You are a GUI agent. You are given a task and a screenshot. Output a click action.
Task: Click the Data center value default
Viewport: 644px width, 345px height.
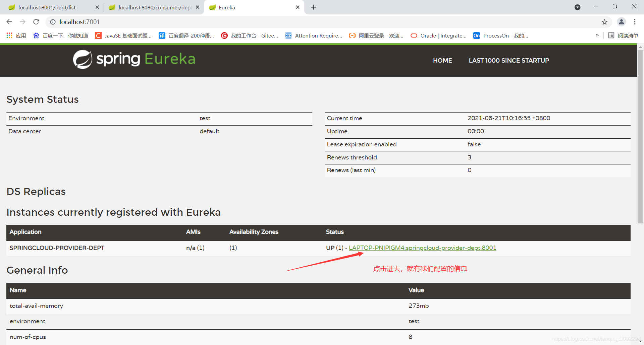coord(209,131)
